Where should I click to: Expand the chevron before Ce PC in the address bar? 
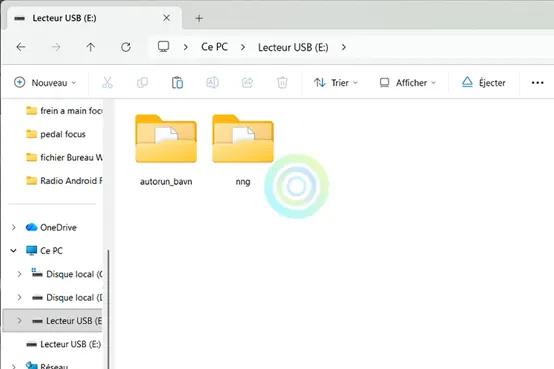click(185, 47)
